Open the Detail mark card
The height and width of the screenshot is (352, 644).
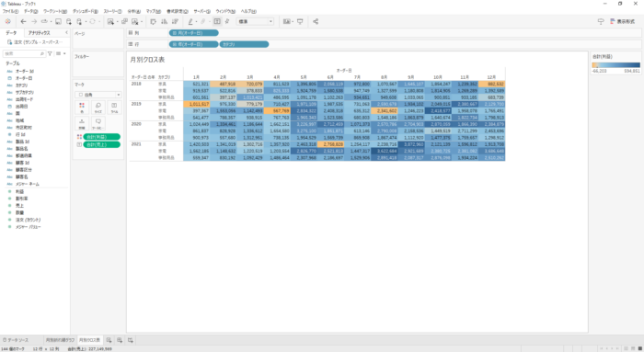click(82, 123)
